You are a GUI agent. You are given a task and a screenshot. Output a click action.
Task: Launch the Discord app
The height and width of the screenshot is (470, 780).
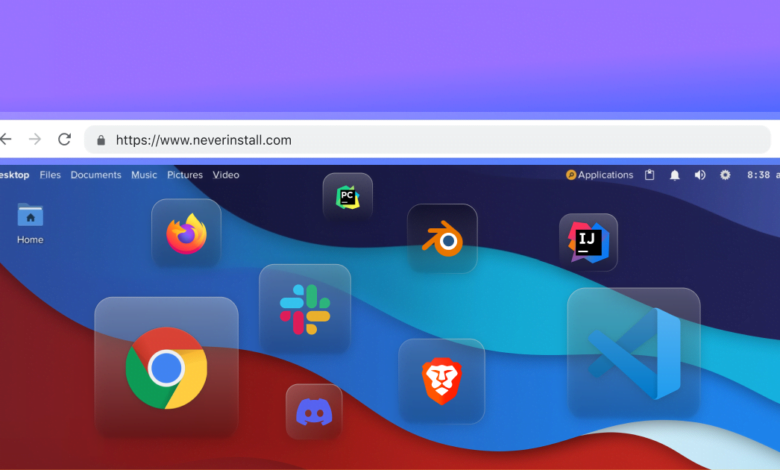pos(314,411)
